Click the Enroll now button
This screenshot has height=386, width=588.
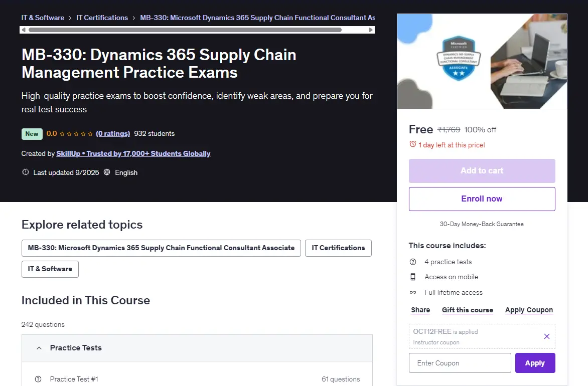click(482, 199)
